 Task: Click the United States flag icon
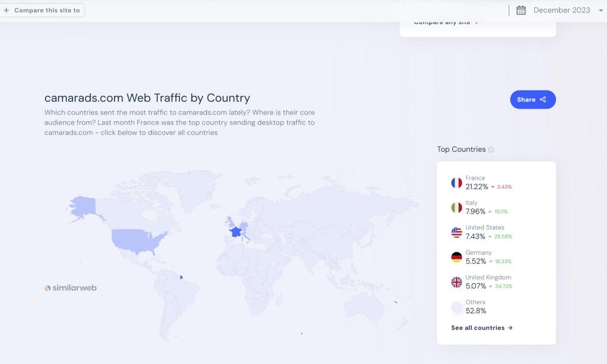pos(456,232)
